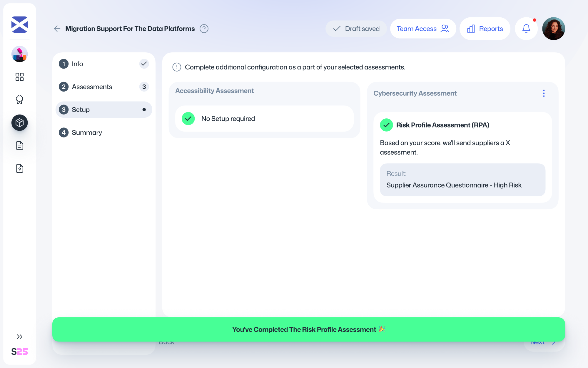
Task: Select the package cube icon in sidebar
Action: click(x=19, y=123)
